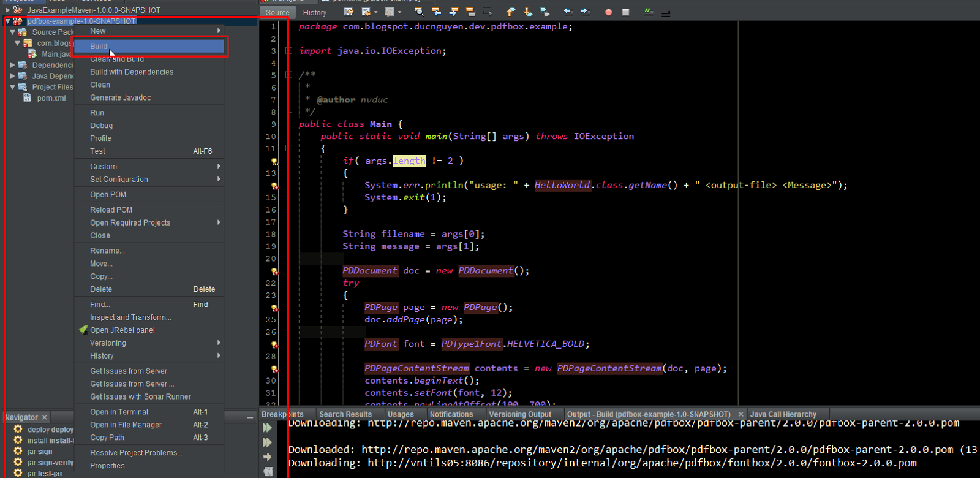Image resolution: width=980 pixels, height=478 pixels.
Task: Toggle Highlight Search toolbar button
Action: tap(470, 12)
